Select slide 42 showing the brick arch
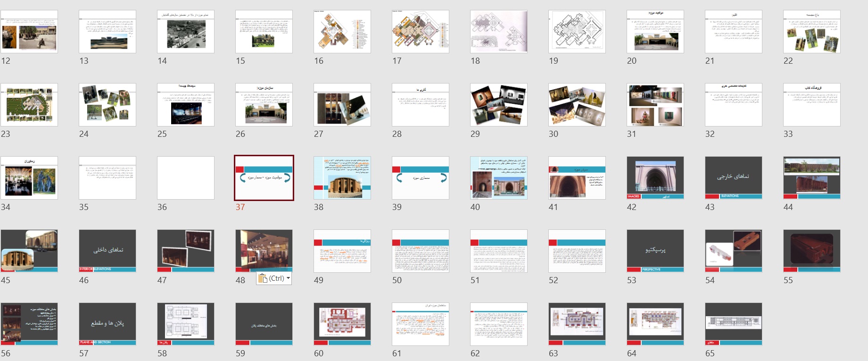The height and width of the screenshot is (361, 868). tap(655, 178)
